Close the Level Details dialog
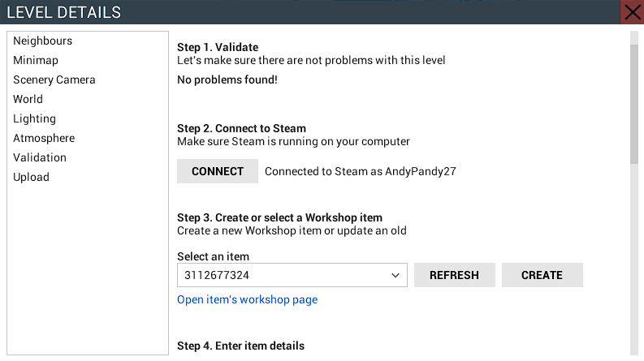The height and width of the screenshot is (361, 644). point(633,12)
